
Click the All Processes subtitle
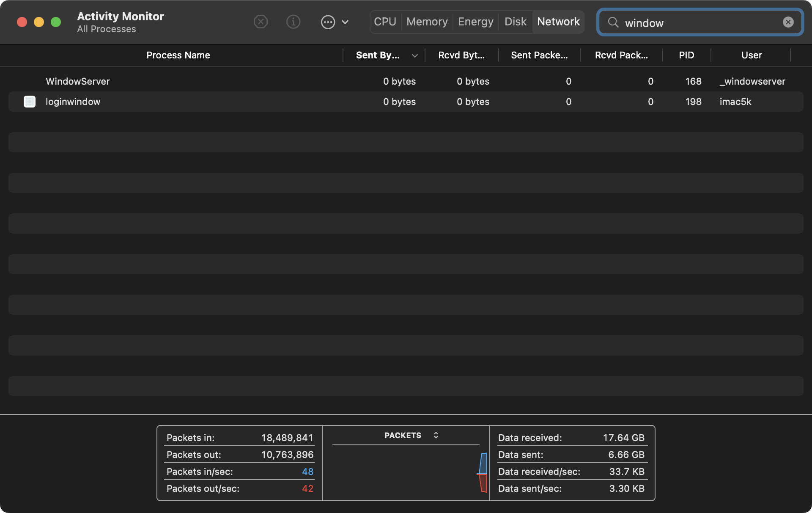coord(107,29)
